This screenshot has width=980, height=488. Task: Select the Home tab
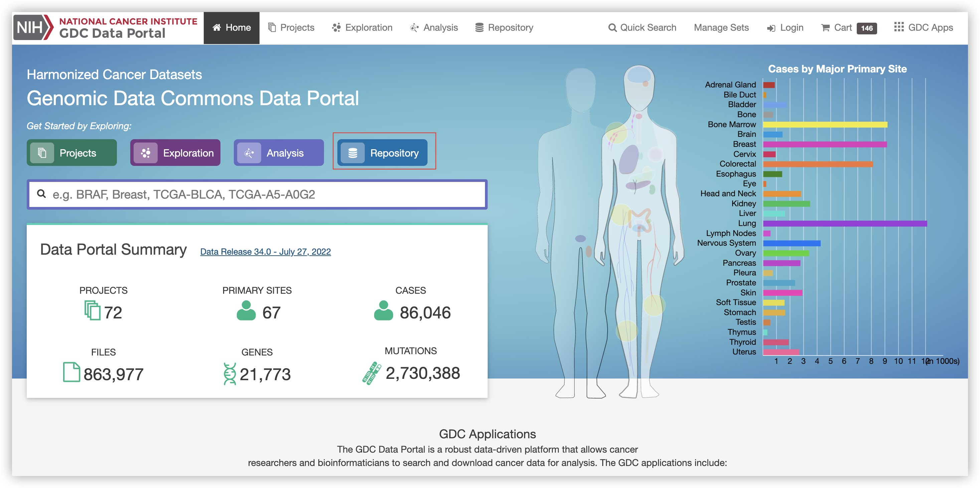pos(231,28)
